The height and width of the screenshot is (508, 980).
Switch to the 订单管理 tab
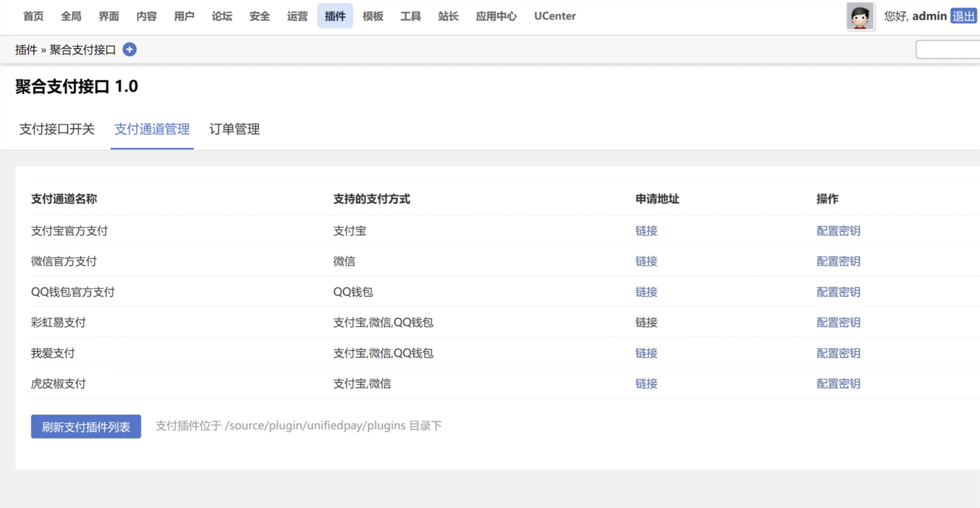234,129
